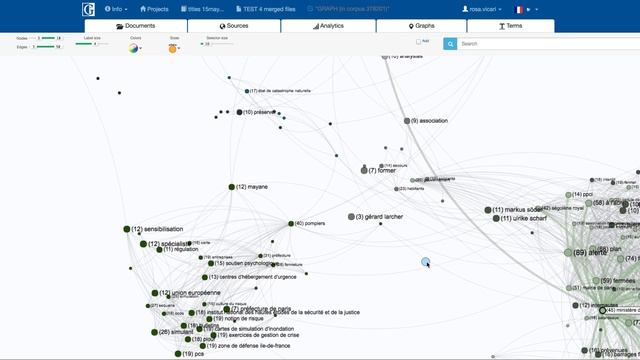This screenshot has width=640, height=360.
Task: Adjust the Selector size slider
Action: tap(217, 44)
